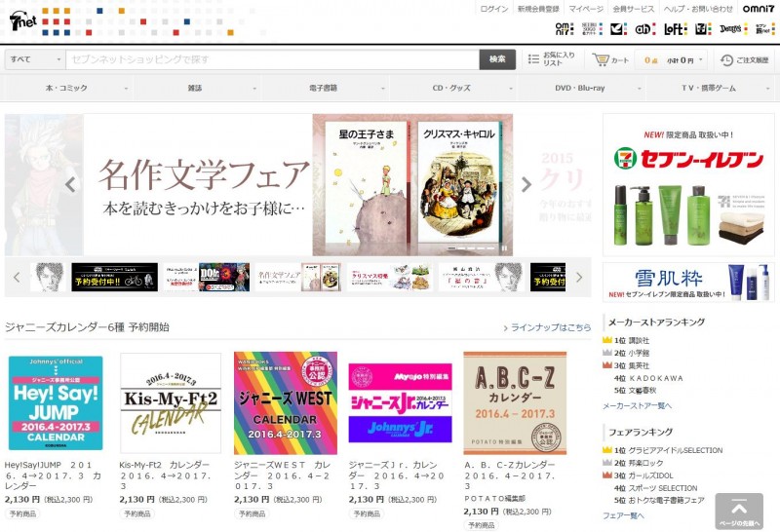
Task: Open the メーカーストア一覧へ link
Action: [638, 405]
